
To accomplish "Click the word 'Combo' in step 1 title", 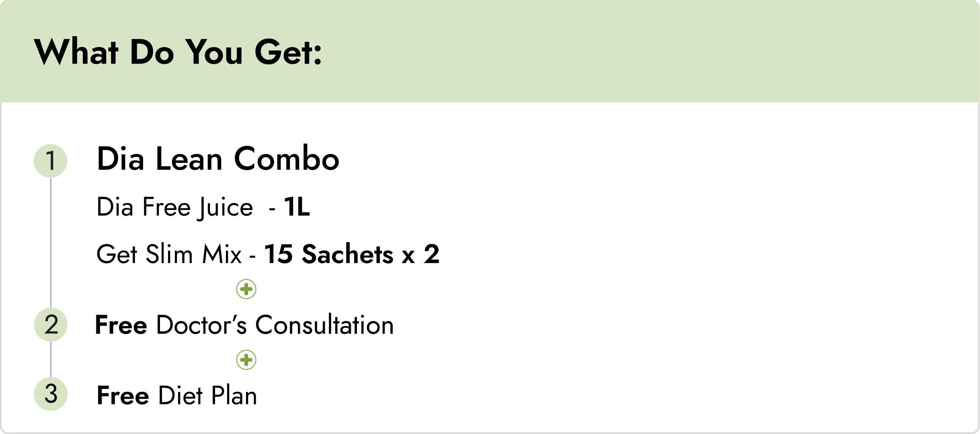I will pyautogui.click(x=287, y=158).
